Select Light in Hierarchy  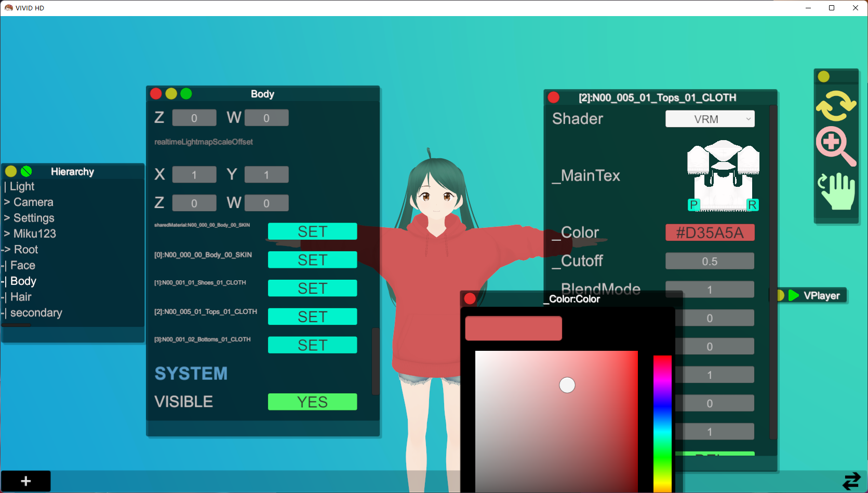(22, 186)
